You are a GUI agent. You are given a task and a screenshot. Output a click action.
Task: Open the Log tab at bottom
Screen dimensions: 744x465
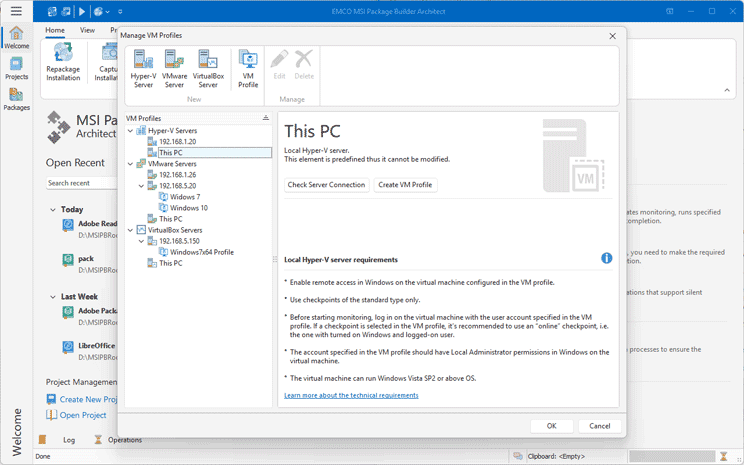[68, 439]
